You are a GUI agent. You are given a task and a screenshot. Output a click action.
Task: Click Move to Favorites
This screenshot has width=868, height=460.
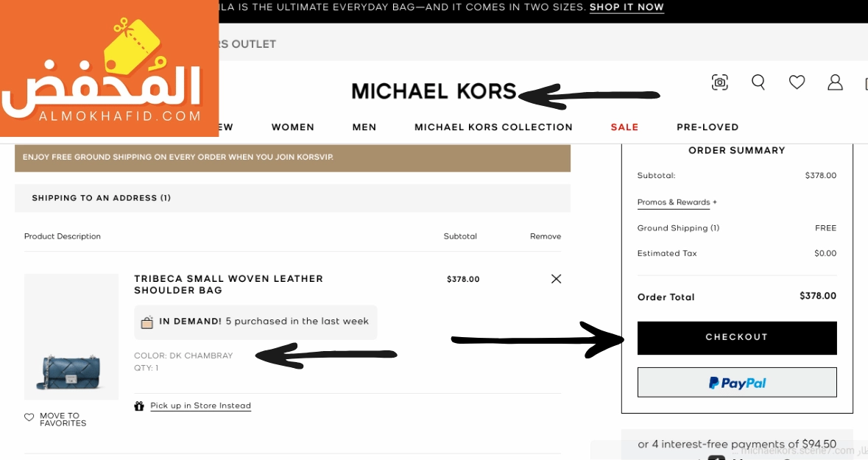63,419
